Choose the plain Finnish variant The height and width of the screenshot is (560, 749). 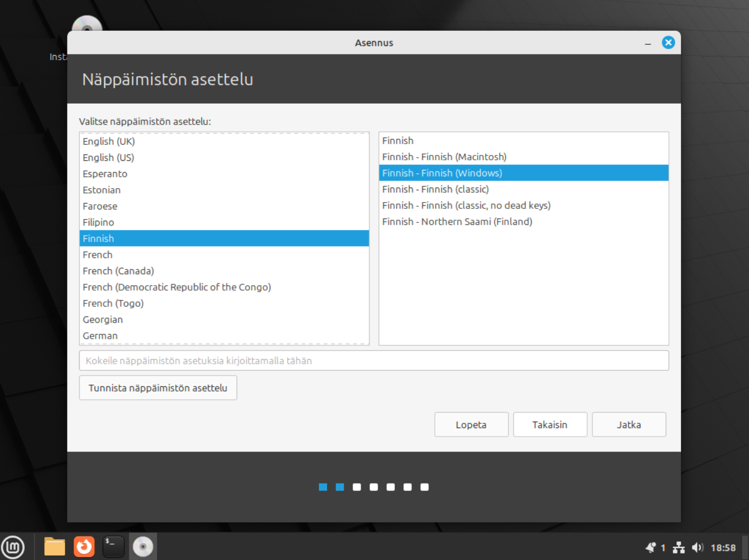[x=524, y=141]
